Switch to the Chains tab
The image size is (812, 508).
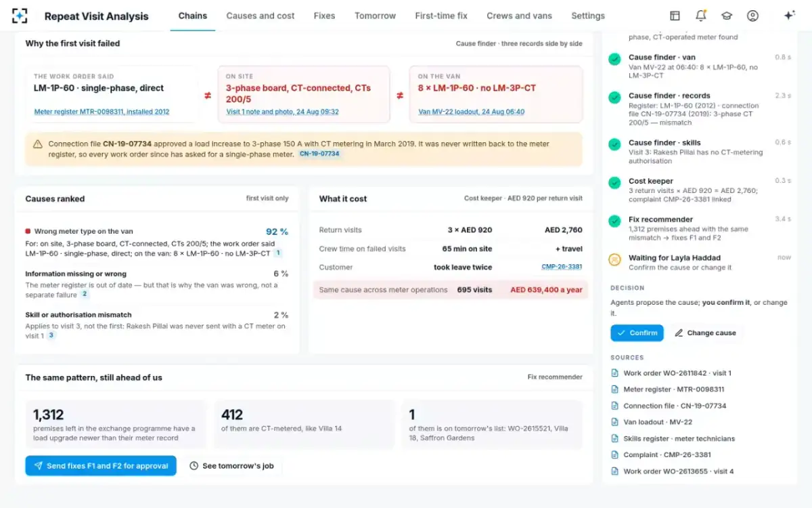pos(193,16)
